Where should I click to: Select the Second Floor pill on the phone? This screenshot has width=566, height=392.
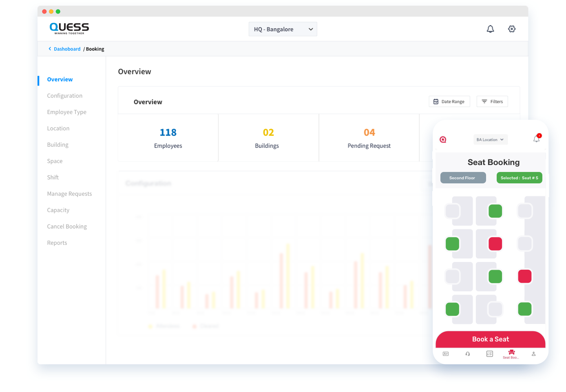pos(463,178)
